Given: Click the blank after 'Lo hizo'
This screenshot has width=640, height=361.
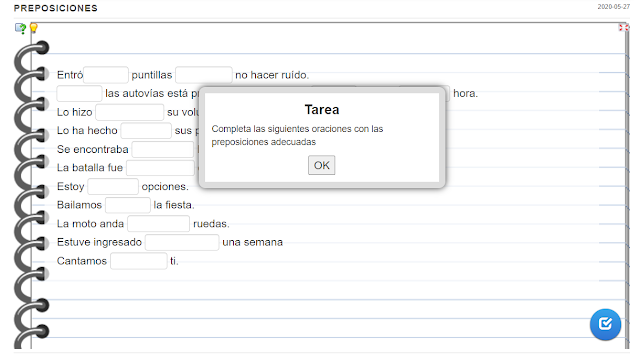Looking at the screenshot, I should pos(130,112).
